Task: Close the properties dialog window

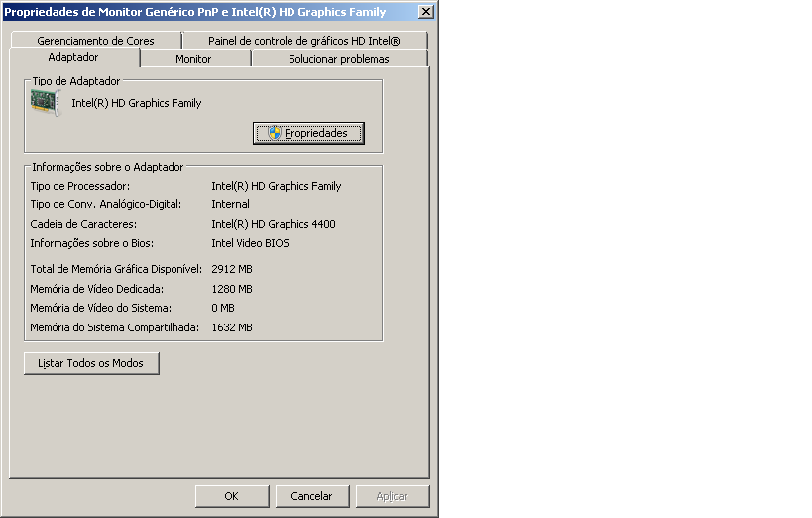Action: 425,12
